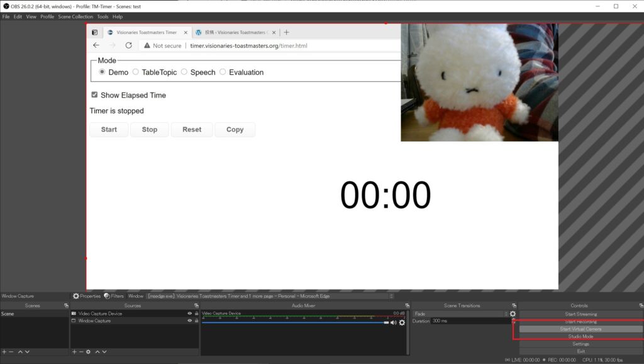The height and width of the screenshot is (364, 644).
Task: Pop out the Controls dock
Action: click(x=641, y=305)
